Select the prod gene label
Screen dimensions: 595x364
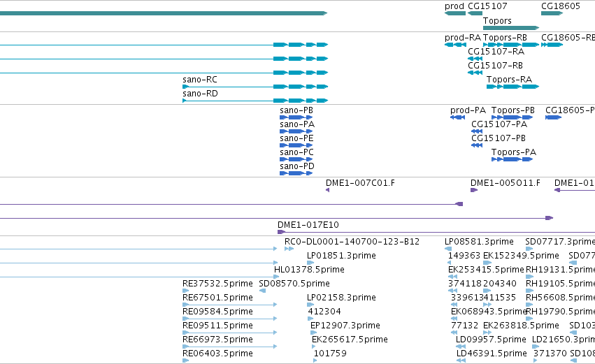coord(454,6)
